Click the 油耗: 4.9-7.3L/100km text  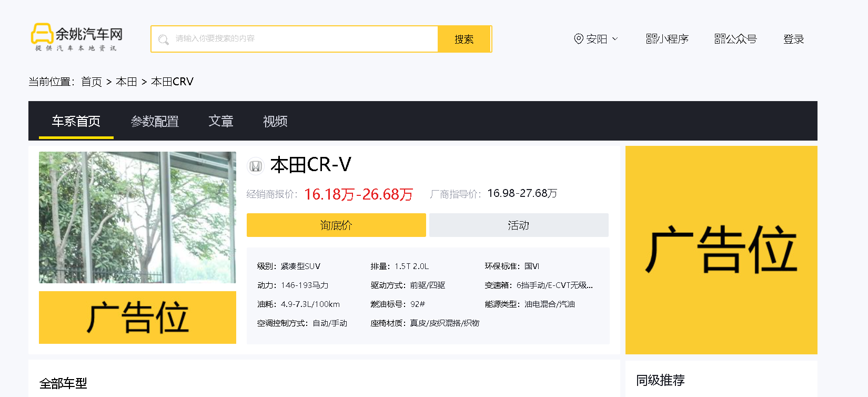299,304
